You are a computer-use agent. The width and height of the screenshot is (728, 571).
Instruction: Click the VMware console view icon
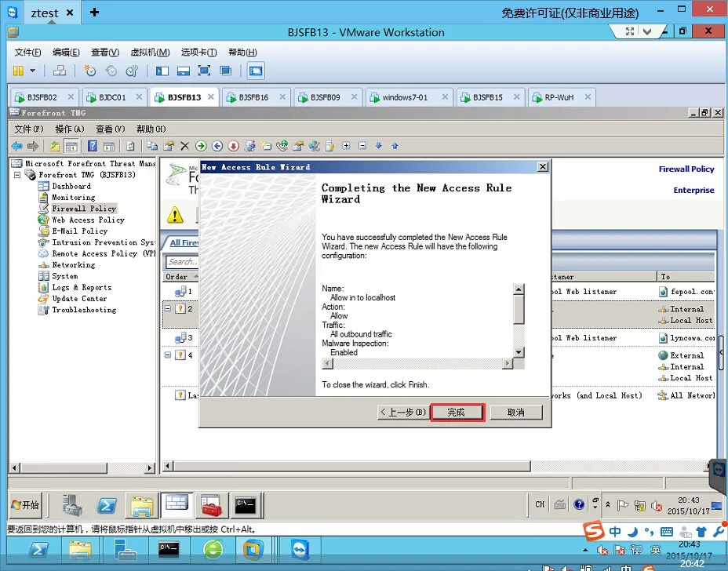tap(256, 71)
